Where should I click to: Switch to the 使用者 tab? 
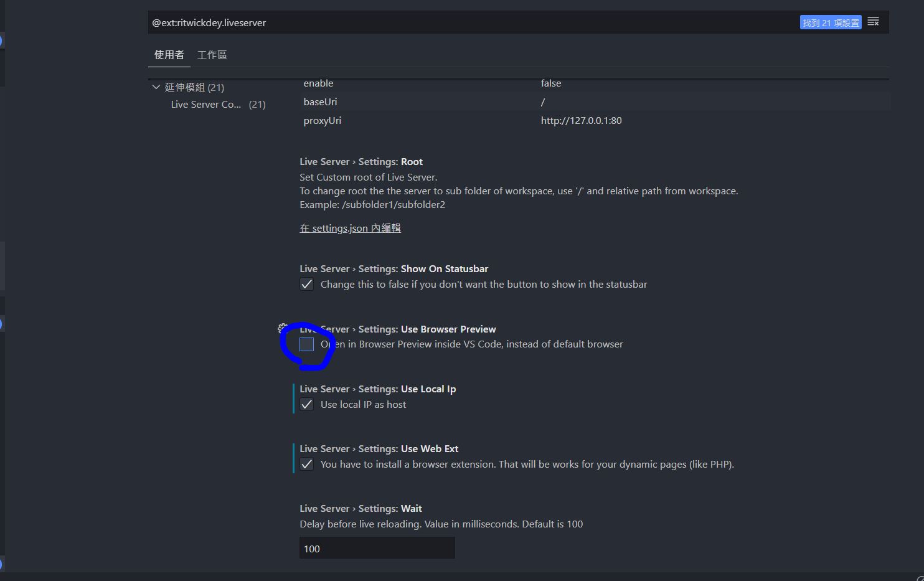tap(169, 55)
